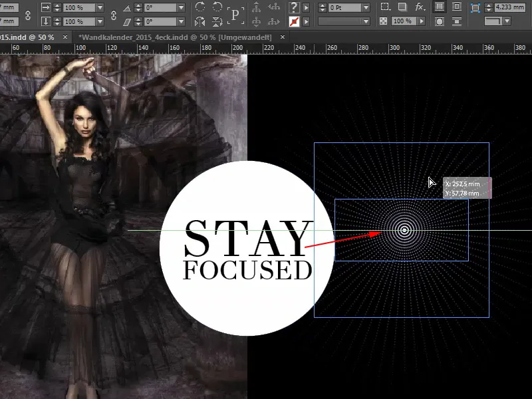The height and width of the screenshot is (399, 532).
Task: Close the Wandkalender_2015_4eck.indd document tab
Action: coord(282,37)
